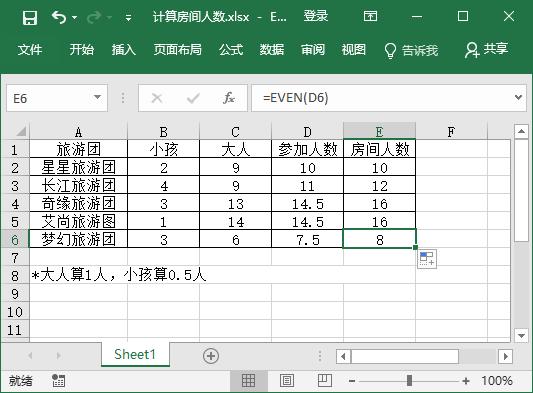Cancel formula entry with the X icon

click(157, 98)
